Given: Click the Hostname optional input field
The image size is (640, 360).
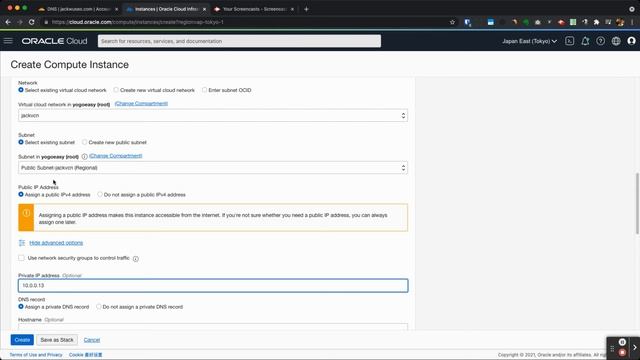Looking at the screenshot, I should point(213,327).
